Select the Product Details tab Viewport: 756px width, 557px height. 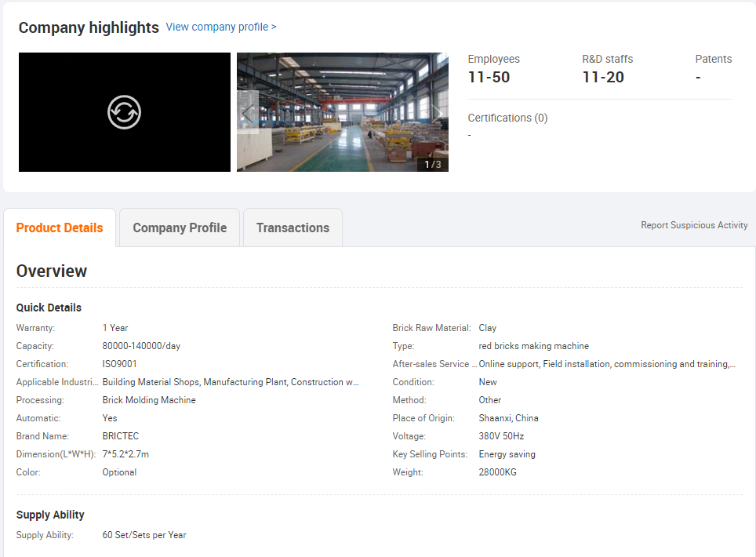[60, 228]
